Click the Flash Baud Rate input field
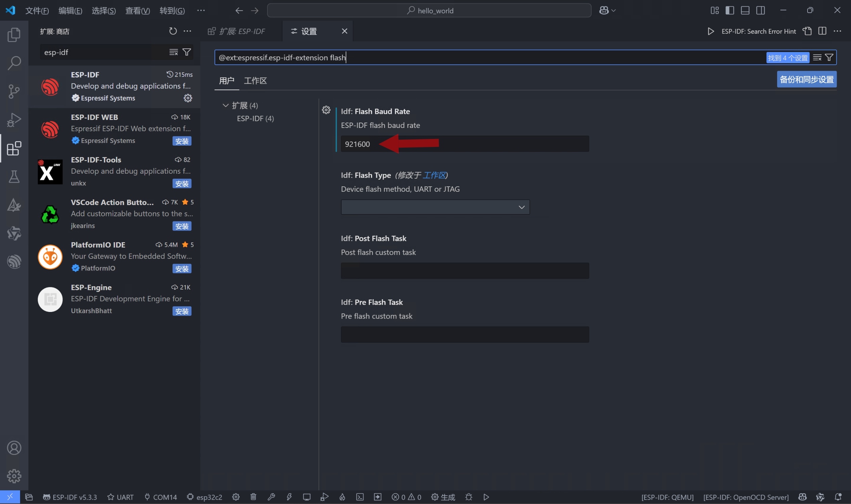The width and height of the screenshot is (851, 504). coord(465,144)
